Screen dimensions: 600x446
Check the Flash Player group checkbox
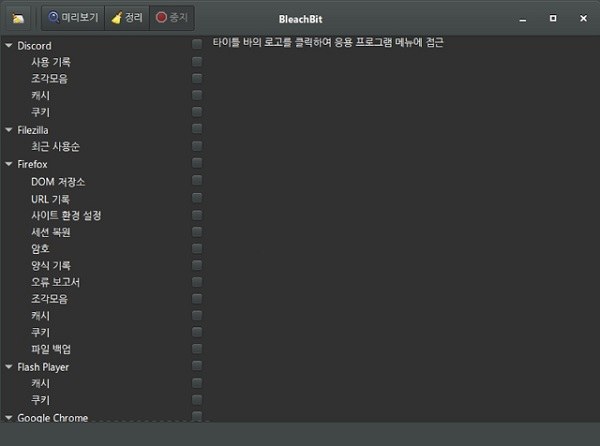point(197,366)
